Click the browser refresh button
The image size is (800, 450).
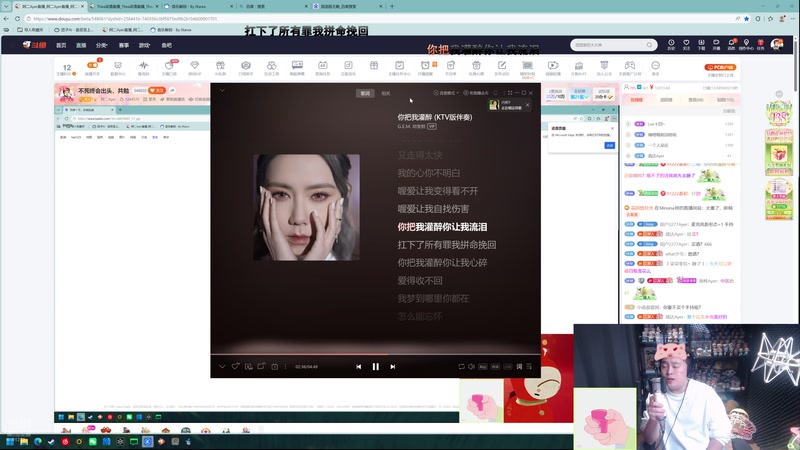pyautogui.click(x=17, y=18)
